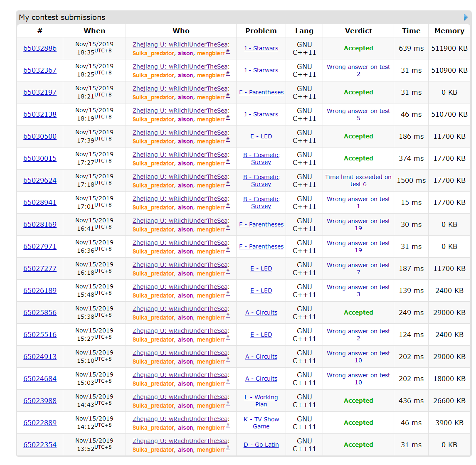
Task: View submission 65022354 details
Action: coord(40,445)
